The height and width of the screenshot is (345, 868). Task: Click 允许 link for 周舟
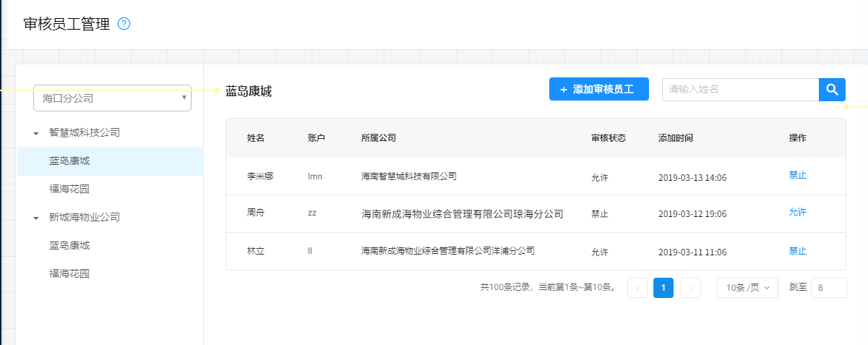coord(797,213)
